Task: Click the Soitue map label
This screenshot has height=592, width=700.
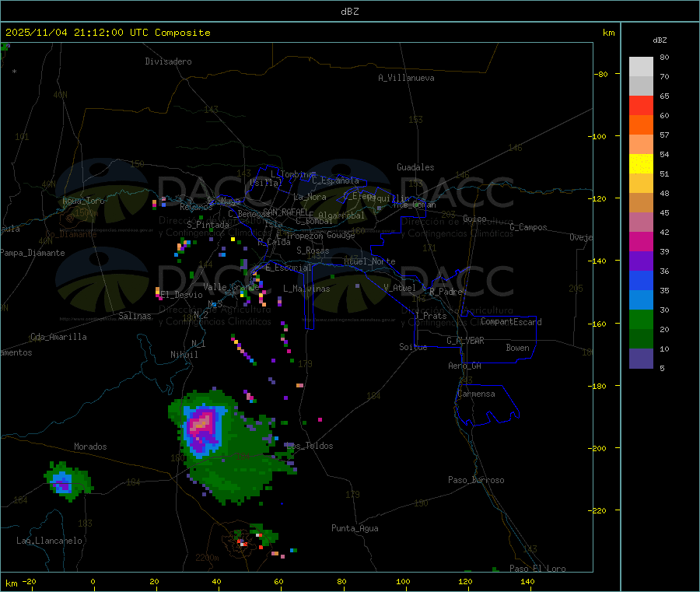Action: (413, 347)
